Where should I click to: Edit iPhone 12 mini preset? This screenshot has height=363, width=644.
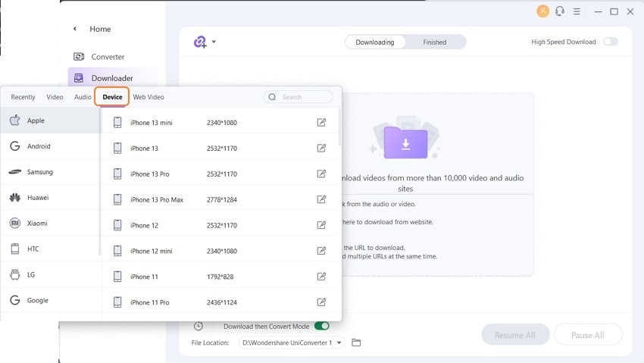321,251
